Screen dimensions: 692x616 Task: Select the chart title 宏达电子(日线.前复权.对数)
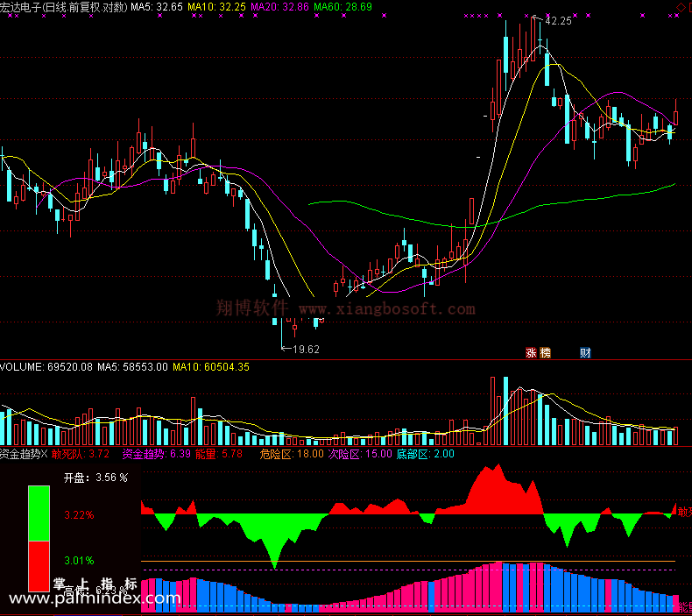64,7
